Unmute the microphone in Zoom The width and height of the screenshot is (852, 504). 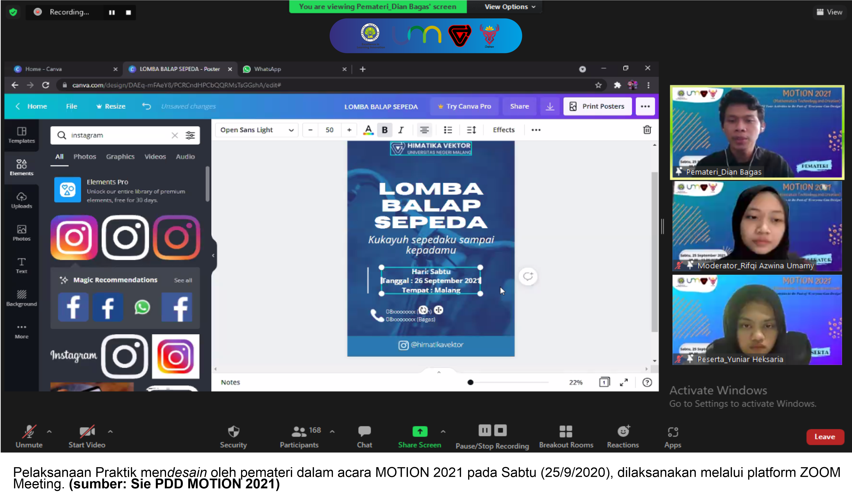pos(29,436)
